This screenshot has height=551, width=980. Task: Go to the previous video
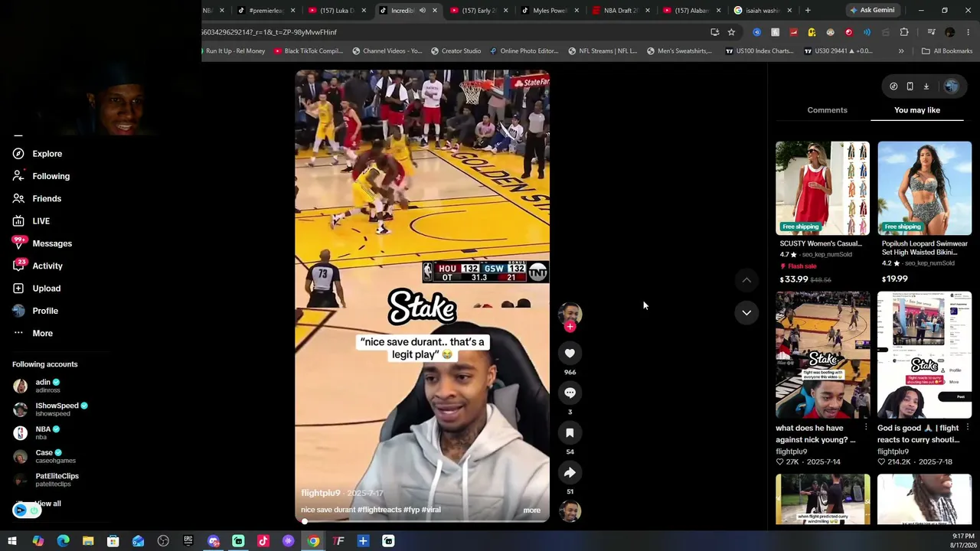tap(746, 280)
